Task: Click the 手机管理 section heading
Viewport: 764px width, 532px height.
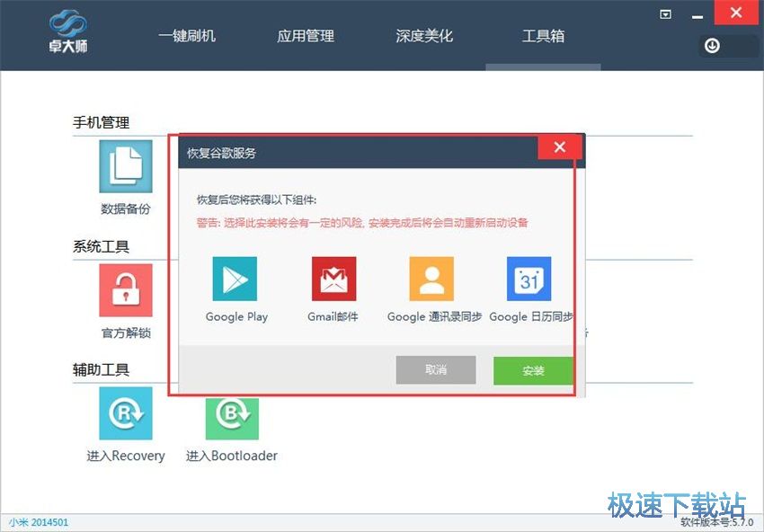Action: pyautogui.click(x=101, y=122)
